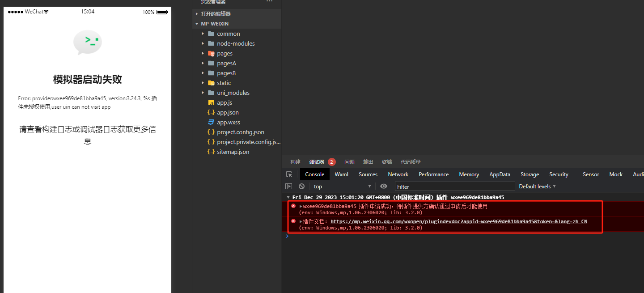Click the project.private.config file icon
644x293 pixels.
(211, 142)
